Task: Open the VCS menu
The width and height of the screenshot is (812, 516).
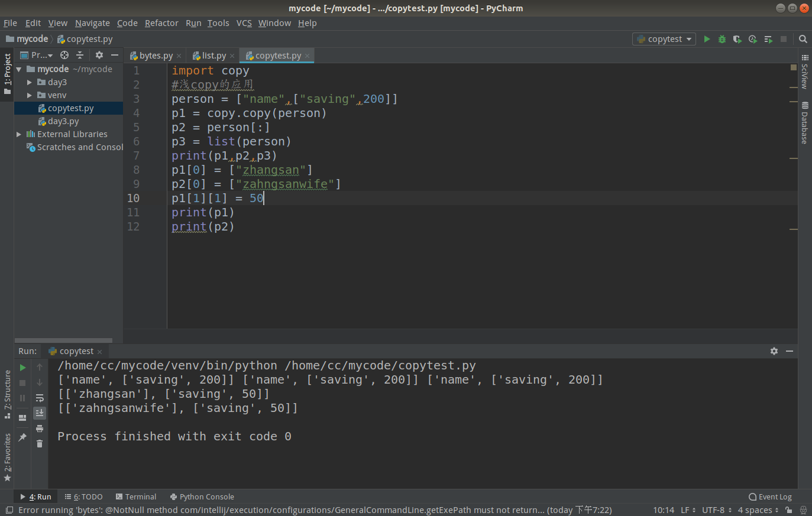Action: [x=244, y=23]
